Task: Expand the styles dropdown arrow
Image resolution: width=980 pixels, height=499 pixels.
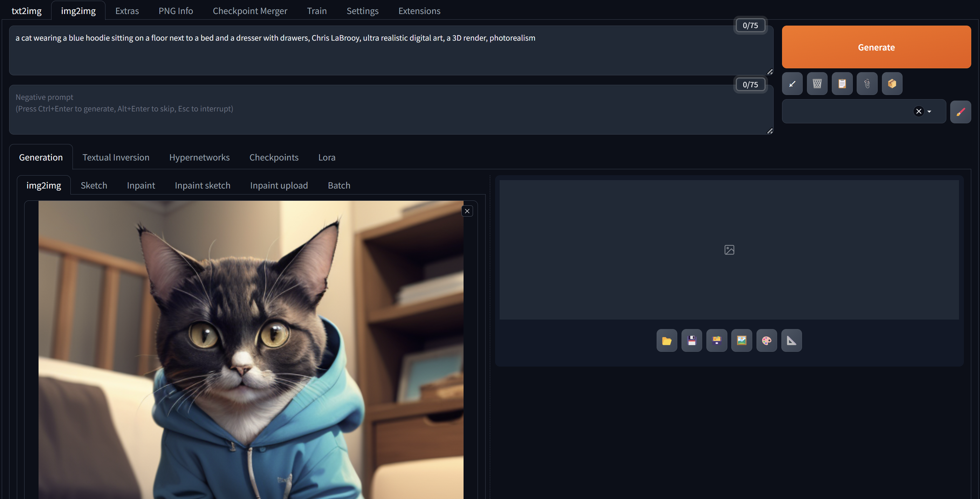Action: point(930,111)
